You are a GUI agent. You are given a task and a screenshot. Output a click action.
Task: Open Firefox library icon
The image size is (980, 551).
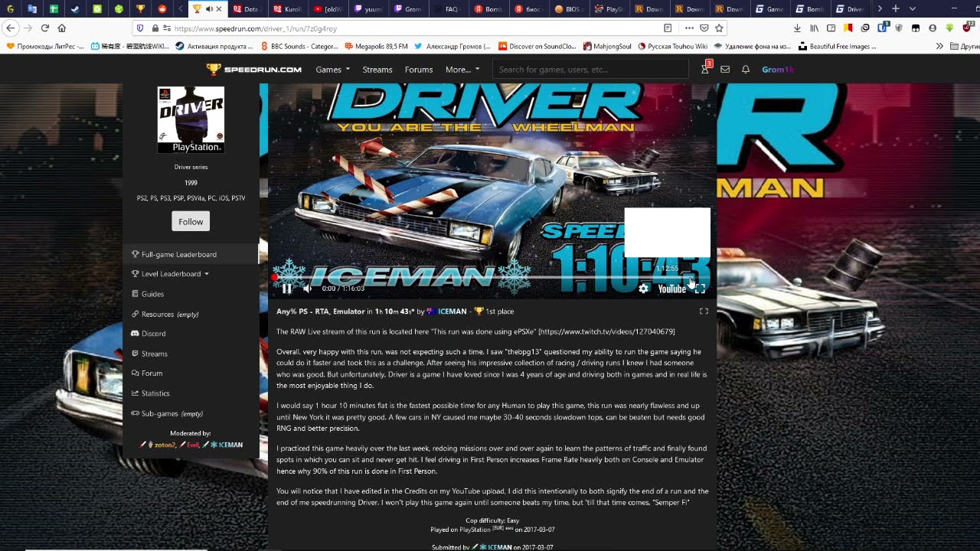(x=814, y=28)
